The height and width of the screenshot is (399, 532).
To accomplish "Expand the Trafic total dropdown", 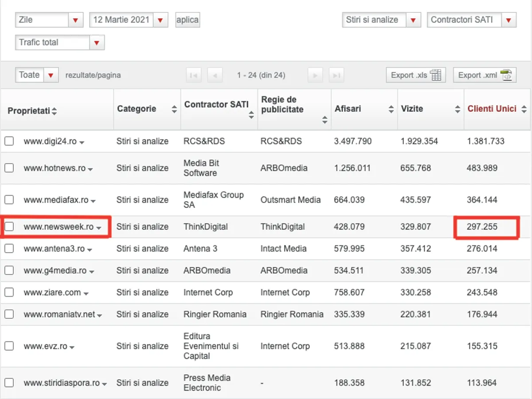I will pyautogui.click(x=97, y=43).
